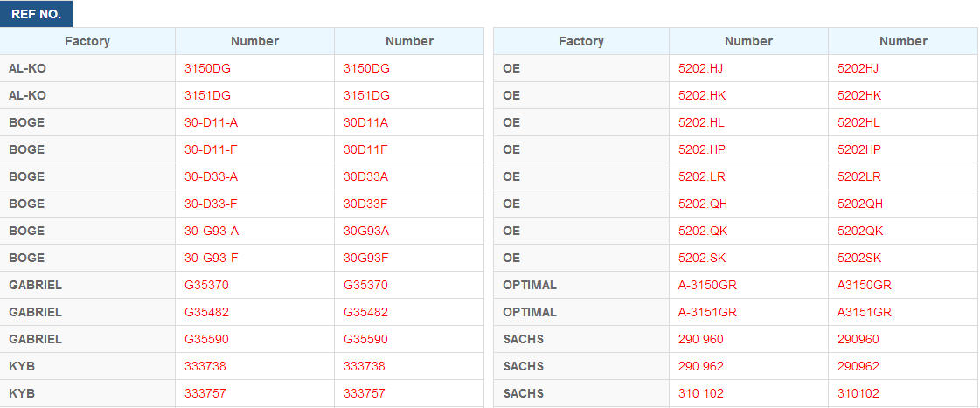The height and width of the screenshot is (408, 980).
Task: Select BOGE part number 30-D11-A
Action: pos(211,122)
